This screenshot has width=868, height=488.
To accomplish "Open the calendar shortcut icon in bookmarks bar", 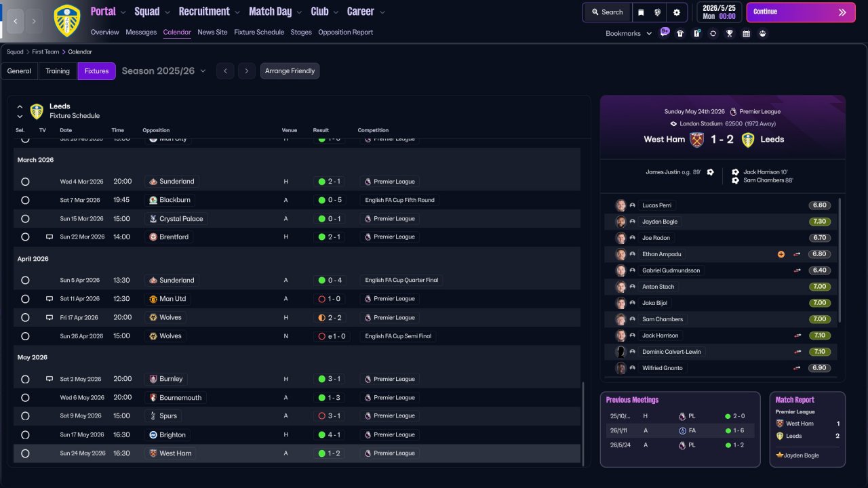I will click(746, 33).
